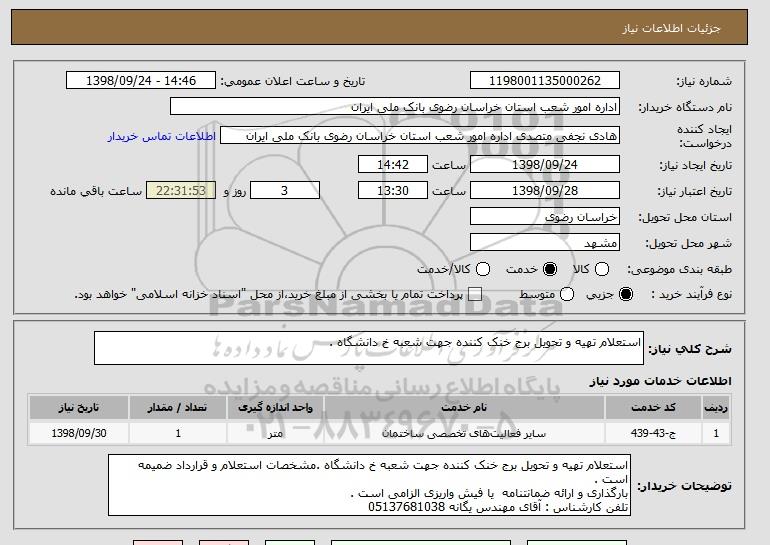This screenshot has width=770, height=545.
Task: Click the remaining time countdown 22:31:53
Action: tap(181, 191)
